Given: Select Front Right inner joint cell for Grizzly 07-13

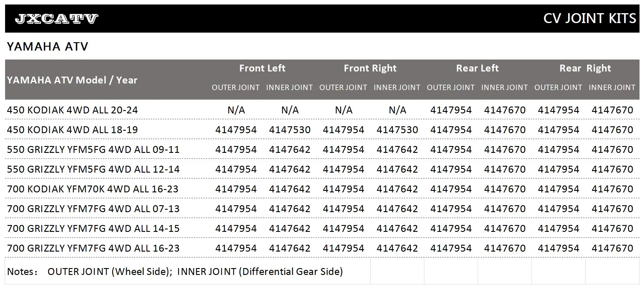Looking at the screenshot, I should click(397, 209).
